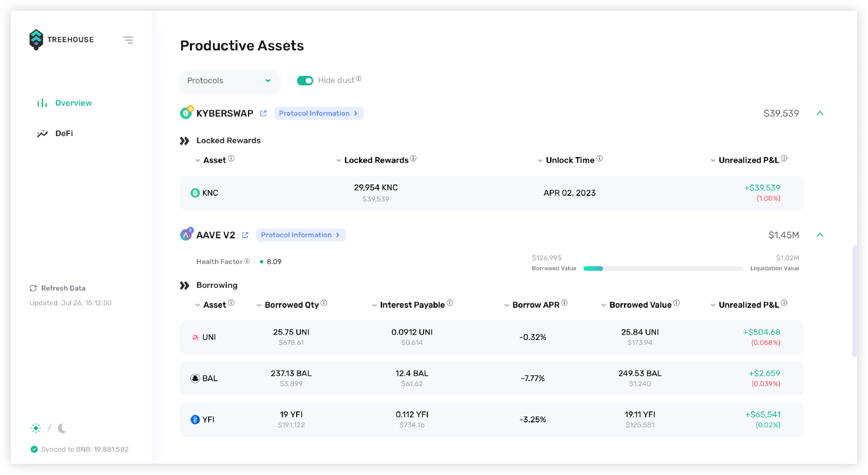Collapse the Aave V2 section chevron
Screen dimensions: 868x475
(820, 235)
